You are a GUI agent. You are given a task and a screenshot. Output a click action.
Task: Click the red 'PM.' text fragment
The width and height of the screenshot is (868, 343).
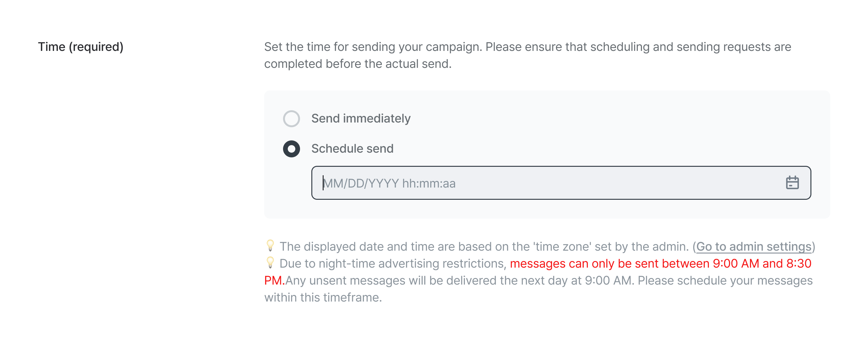(274, 280)
